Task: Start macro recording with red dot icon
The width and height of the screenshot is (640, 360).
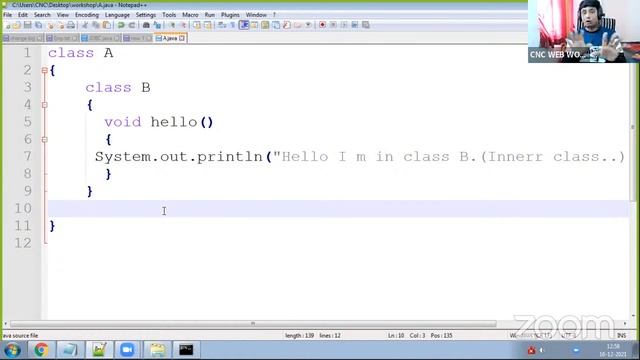Action: tap(322, 25)
